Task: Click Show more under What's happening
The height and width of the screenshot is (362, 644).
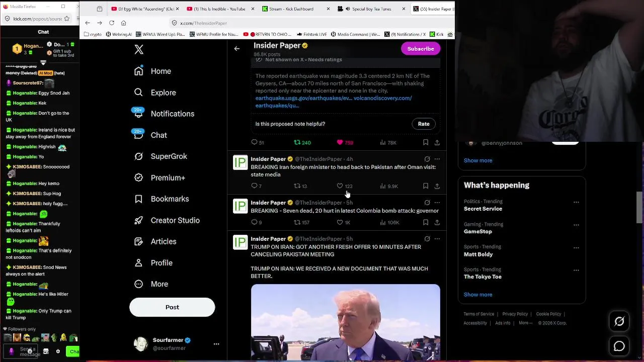Action: (x=478, y=295)
